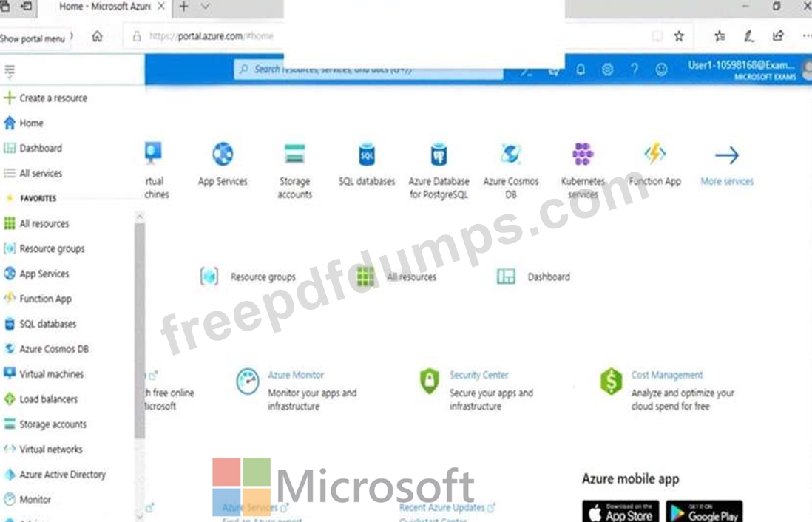Open Azure Database for PostgreSQL icon

click(x=439, y=155)
